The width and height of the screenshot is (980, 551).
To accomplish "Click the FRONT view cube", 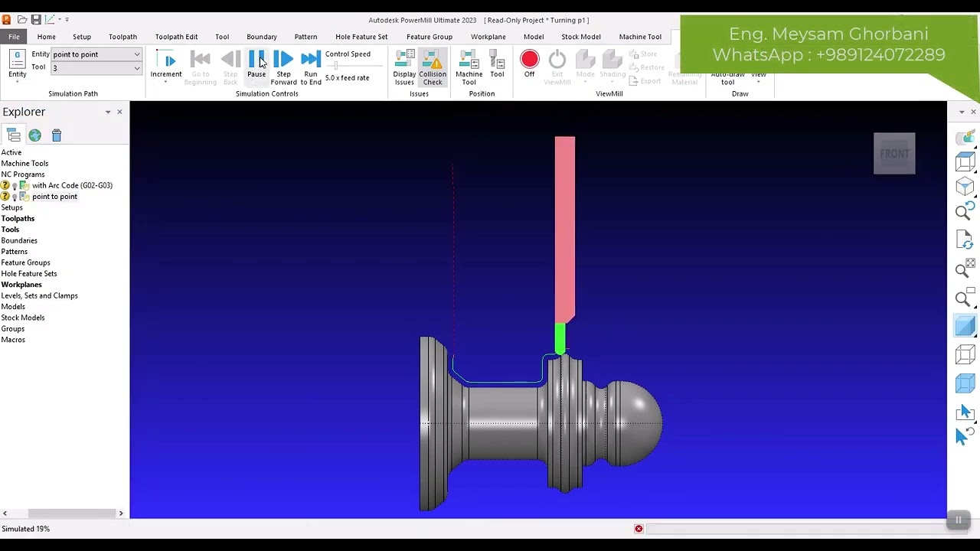I will click(894, 153).
